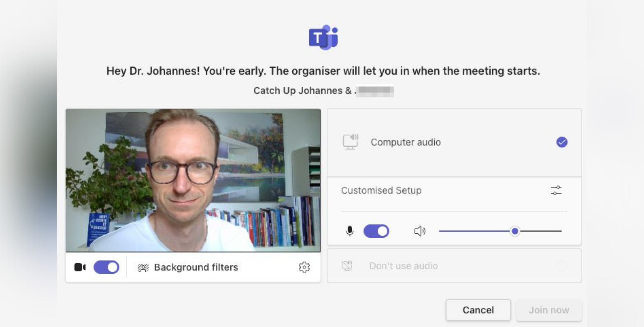This screenshot has width=644, height=327.
Task: Mute microphone using the toggle switch
Action: coord(376,231)
